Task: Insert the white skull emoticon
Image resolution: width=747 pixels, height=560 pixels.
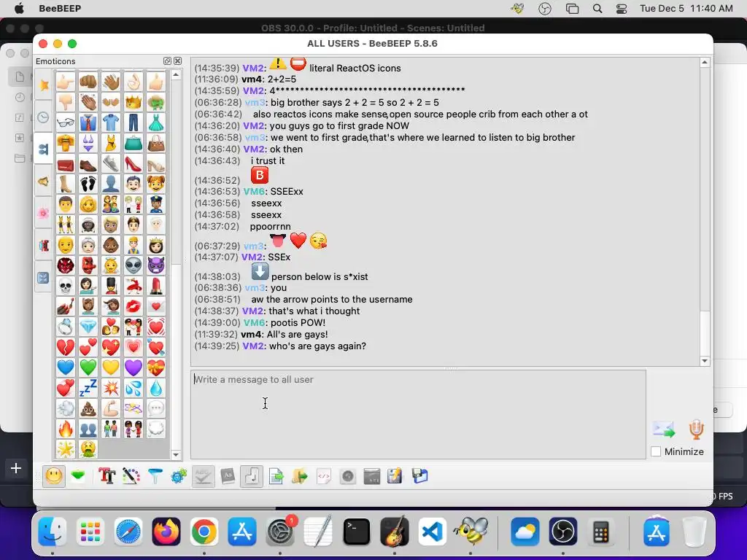Action: pyautogui.click(x=65, y=286)
